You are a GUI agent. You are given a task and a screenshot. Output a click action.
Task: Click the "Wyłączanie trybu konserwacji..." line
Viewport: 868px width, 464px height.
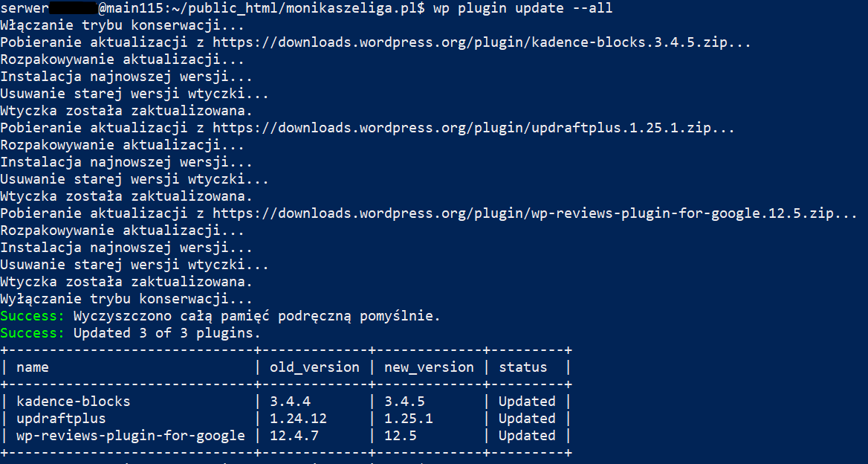[126, 299]
